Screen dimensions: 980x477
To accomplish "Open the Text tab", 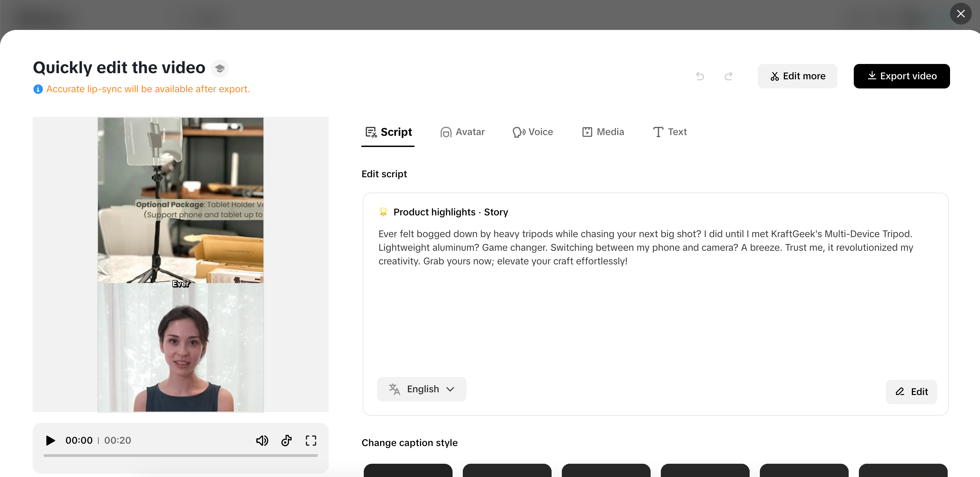I will point(670,132).
